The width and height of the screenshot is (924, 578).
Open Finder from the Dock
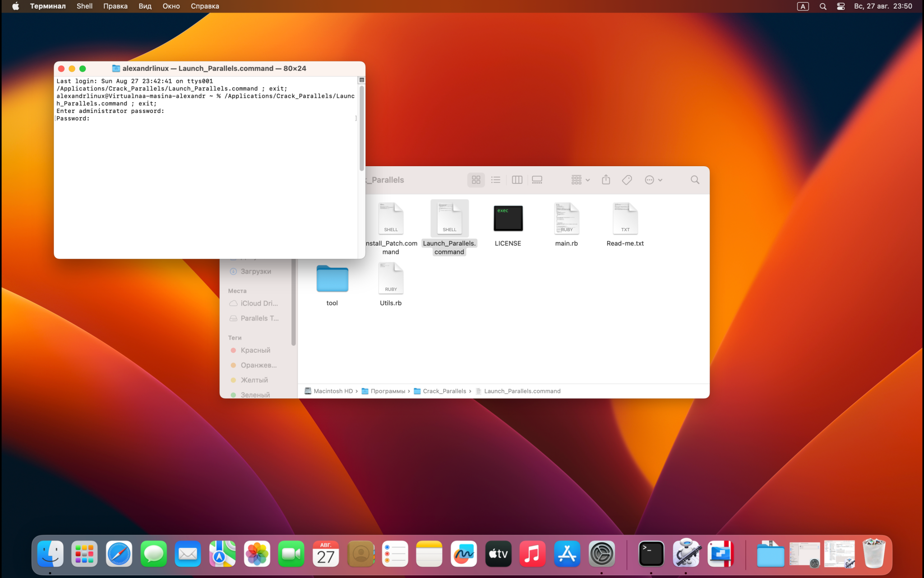[50, 554]
